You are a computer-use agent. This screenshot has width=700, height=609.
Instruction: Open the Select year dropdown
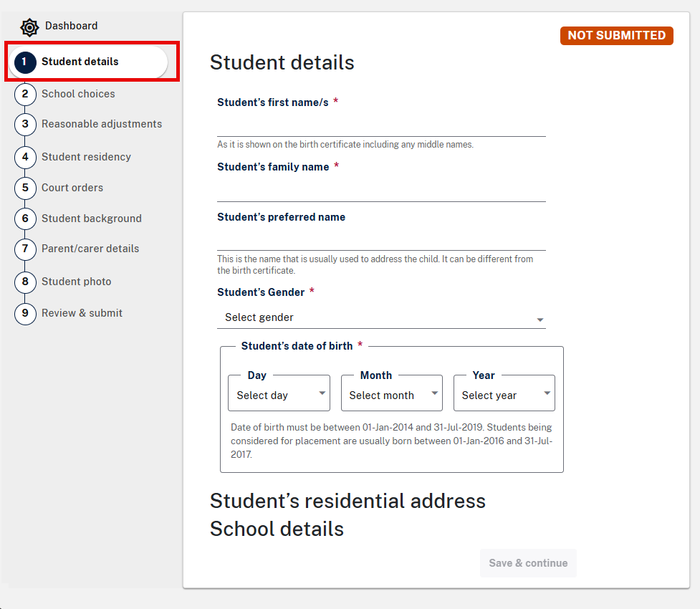[x=504, y=393]
